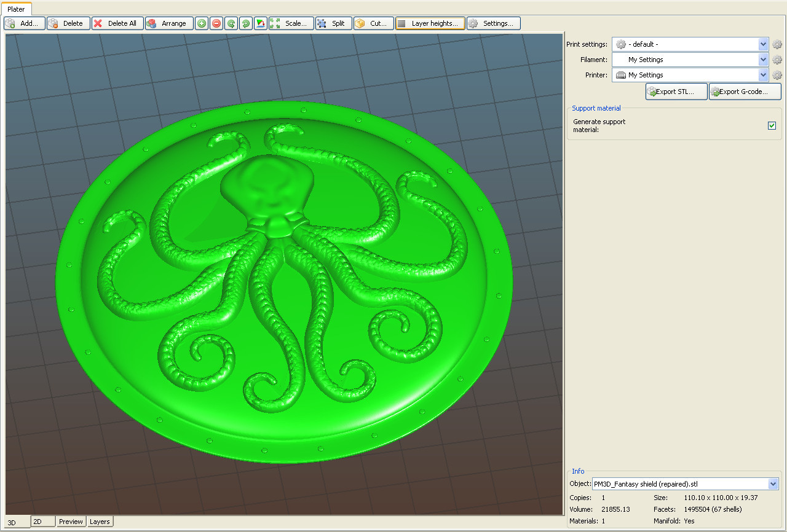Toggle Generate support material checkbox

pos(772,125)
